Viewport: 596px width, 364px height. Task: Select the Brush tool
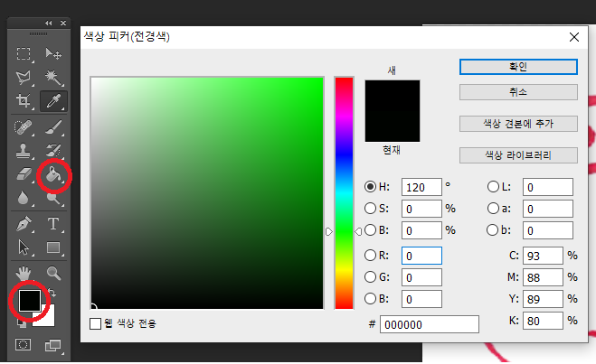(53, 127)
